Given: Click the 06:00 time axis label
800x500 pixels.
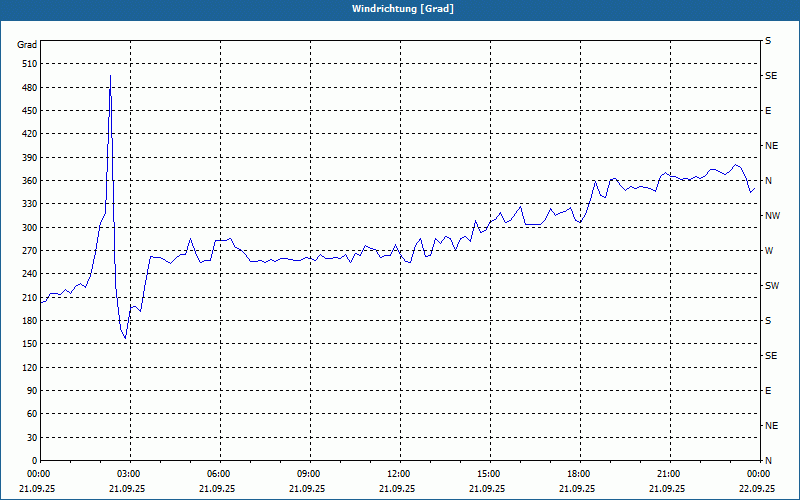Looking at the screenshot, I should pyautogui.click(x=220, y=474).
